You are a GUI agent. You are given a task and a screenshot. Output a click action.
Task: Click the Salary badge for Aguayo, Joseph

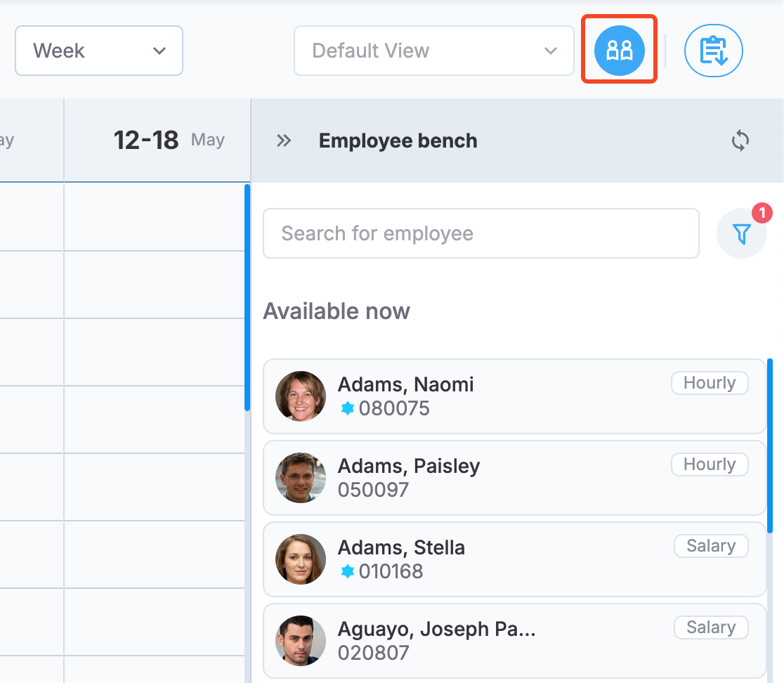tap(711, 627)
